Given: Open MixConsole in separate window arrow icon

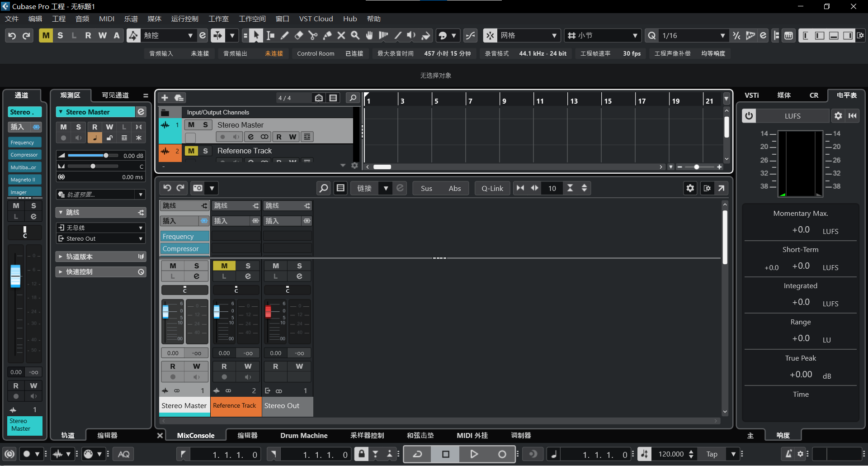Looking at the screenshot, I should 722,188.
